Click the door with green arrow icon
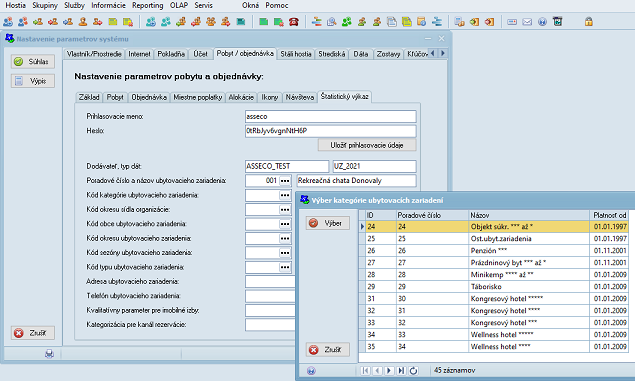The height and width of the screenshot is (381, 635). (x=474, y=22)
